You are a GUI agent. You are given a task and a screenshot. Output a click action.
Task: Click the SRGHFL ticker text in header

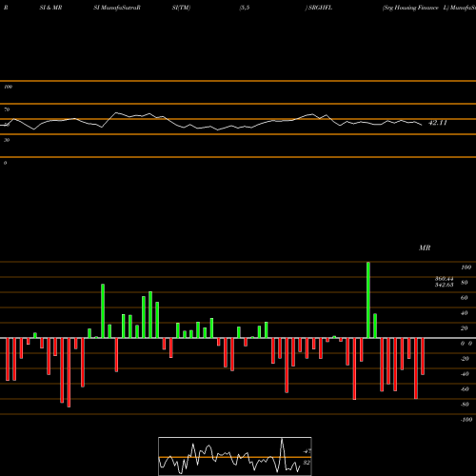[320, 8]
